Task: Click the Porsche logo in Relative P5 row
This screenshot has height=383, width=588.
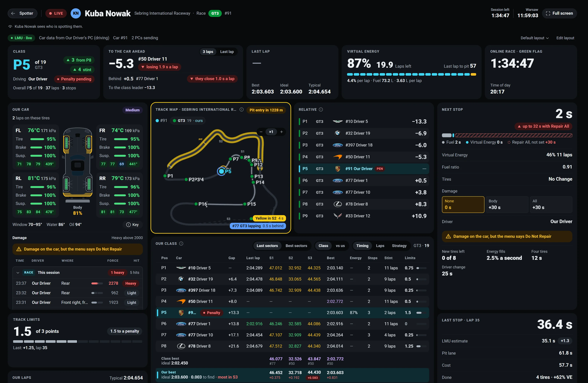Action: click(x=338, y=169)
